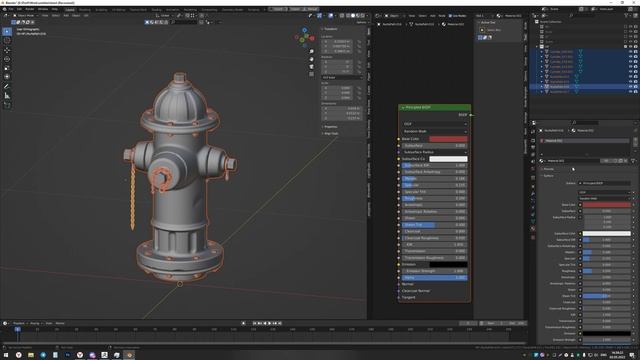This screenshot has height=360, width=640.
Task: Open the Object Data properties tab icon
Action: pos(533,222)
